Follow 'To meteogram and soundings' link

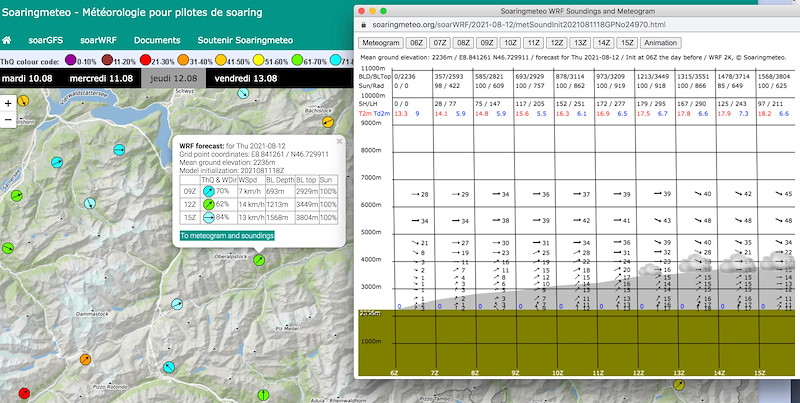pos(227,236)
